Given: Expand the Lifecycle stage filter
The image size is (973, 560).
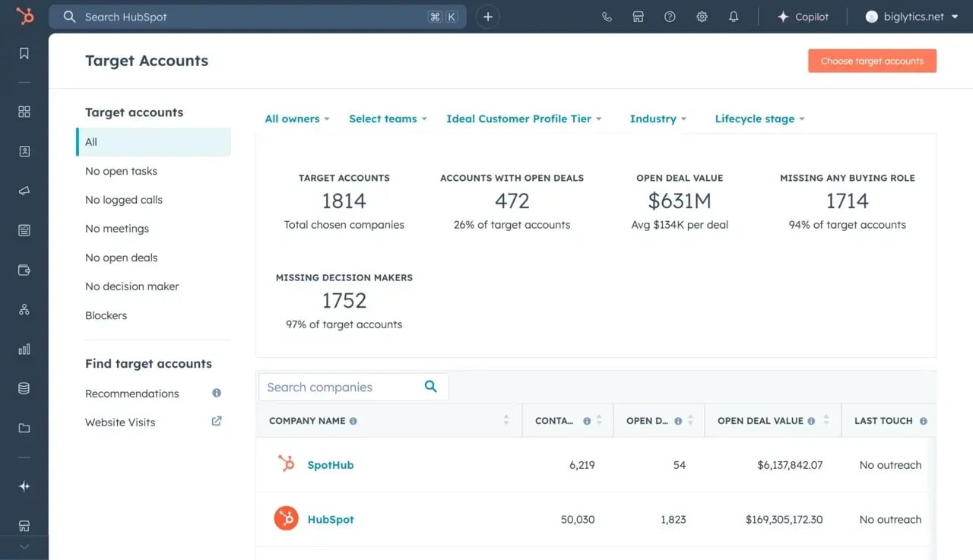Looking at the screenshot, I should click(x=759, y=119).
